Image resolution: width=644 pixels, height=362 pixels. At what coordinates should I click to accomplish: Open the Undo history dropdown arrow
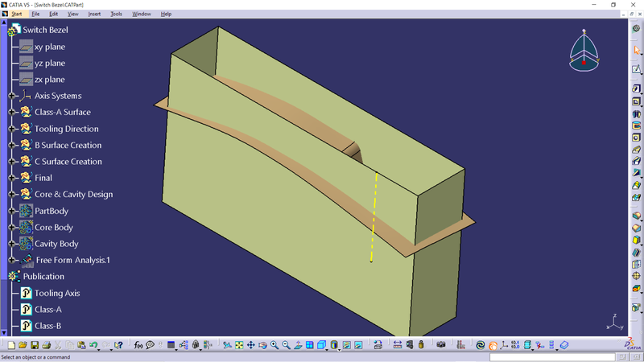[98, 349]
